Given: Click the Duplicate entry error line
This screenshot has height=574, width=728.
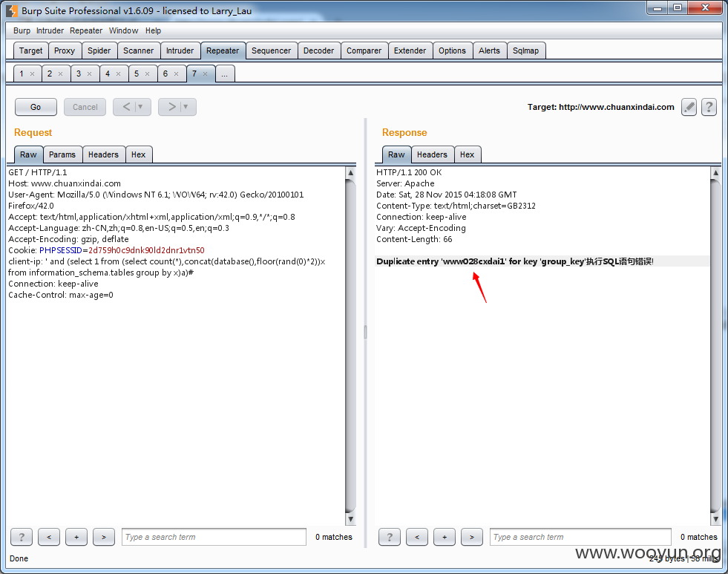Looking at the screenshot, I should click(515, 261).
